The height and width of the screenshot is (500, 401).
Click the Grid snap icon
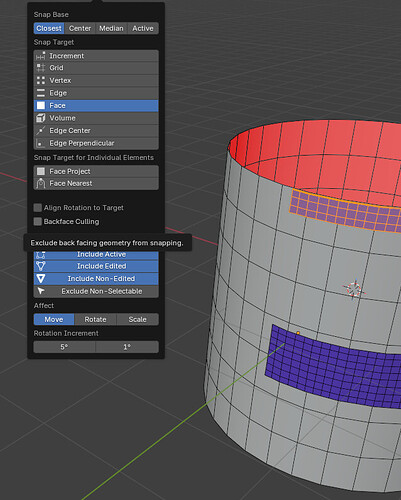click(41, 68)
